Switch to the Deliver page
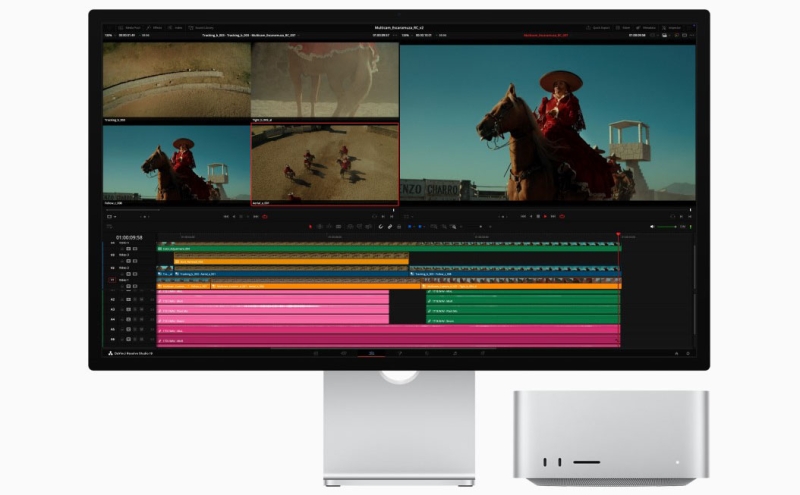800x495 pixels. tap(483, 353)
